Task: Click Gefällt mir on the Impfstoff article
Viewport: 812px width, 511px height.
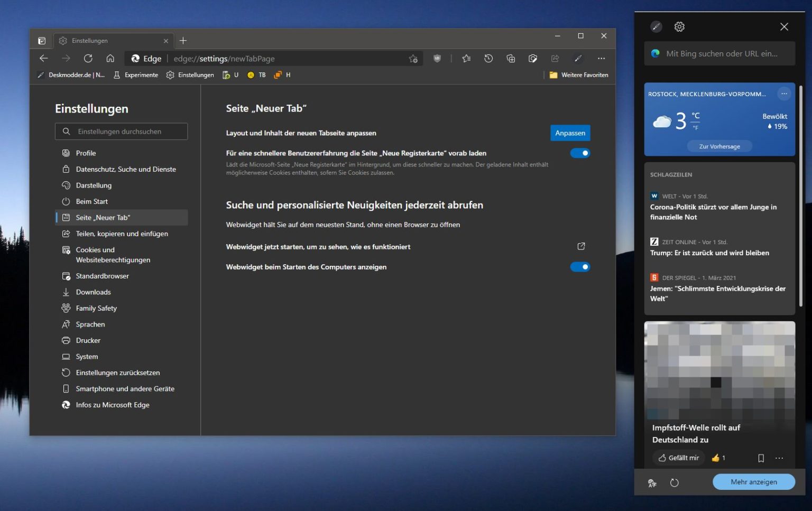Action: (679, 458)
